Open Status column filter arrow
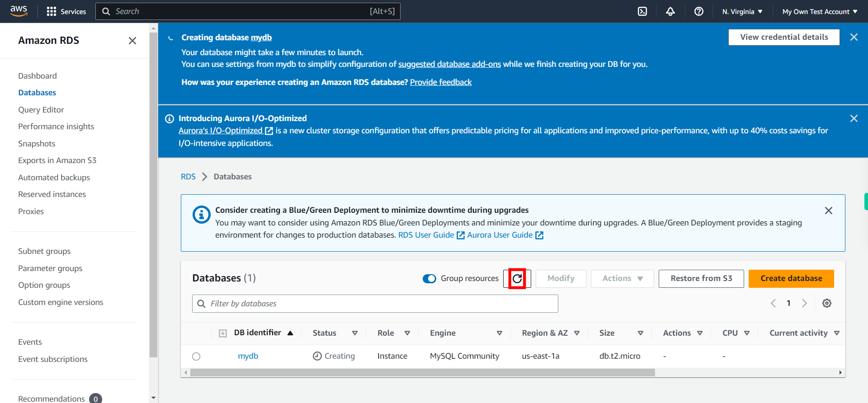Viewport: 868px width, 403px height. tap(355, 333)
